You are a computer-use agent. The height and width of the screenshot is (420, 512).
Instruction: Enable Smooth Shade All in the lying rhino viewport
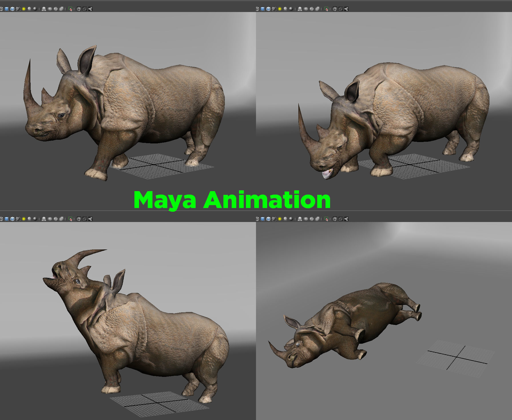pyautogui.click(x=263, y=219)
